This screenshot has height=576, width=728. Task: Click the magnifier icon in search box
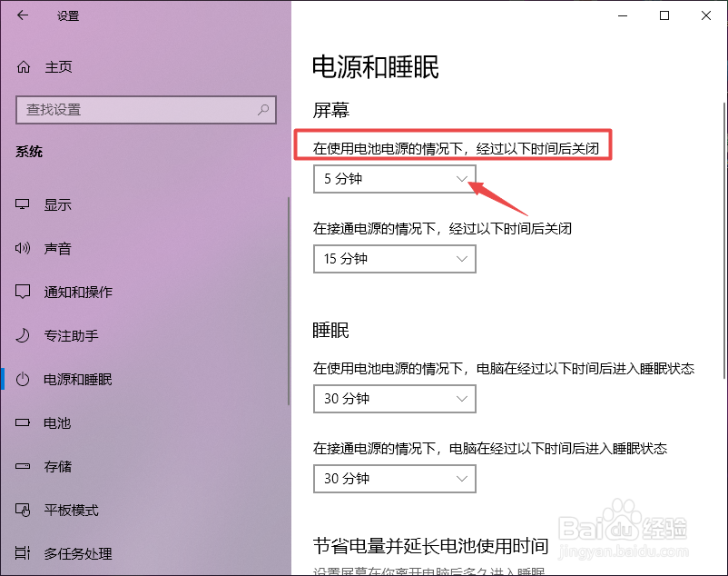click(261, 110)
